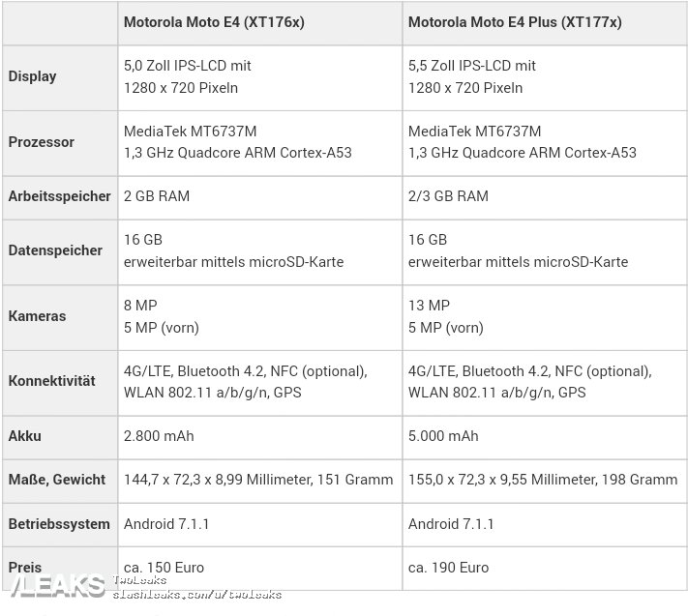Click the TwoLeaks username text
688x616 pixels.
tap(139, 580)
